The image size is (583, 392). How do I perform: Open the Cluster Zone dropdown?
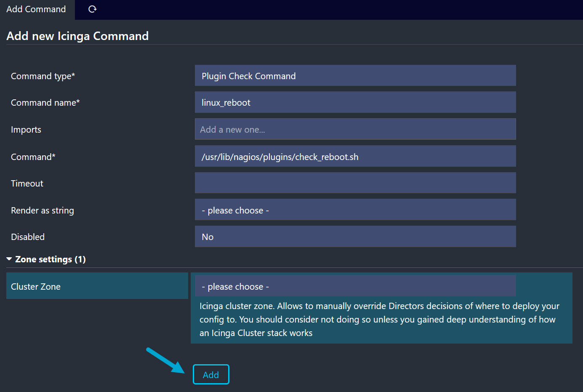click(x=355, y=286)
